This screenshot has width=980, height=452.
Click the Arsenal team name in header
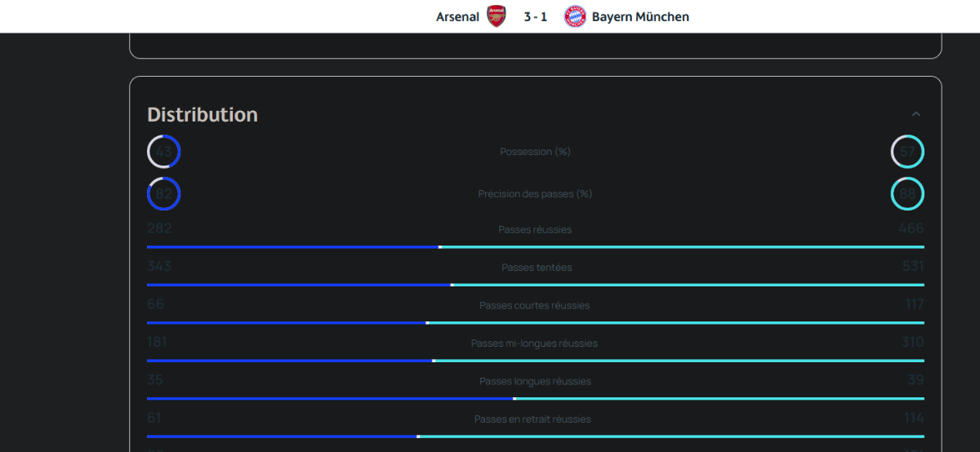(x=457, y=16)
